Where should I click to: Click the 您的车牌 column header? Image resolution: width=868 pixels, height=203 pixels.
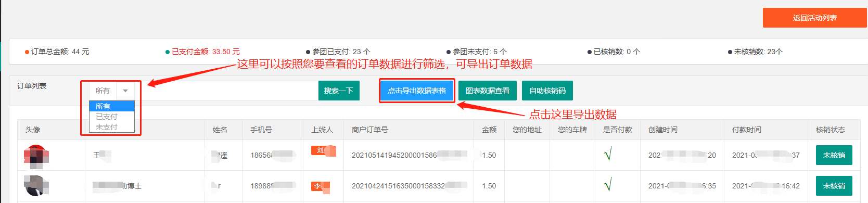click(572, 130)
